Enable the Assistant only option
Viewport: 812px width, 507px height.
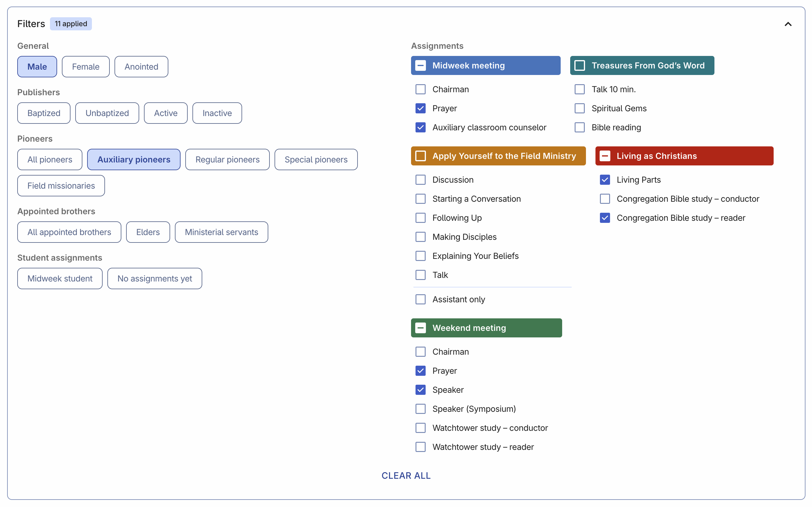coord(420,299)
